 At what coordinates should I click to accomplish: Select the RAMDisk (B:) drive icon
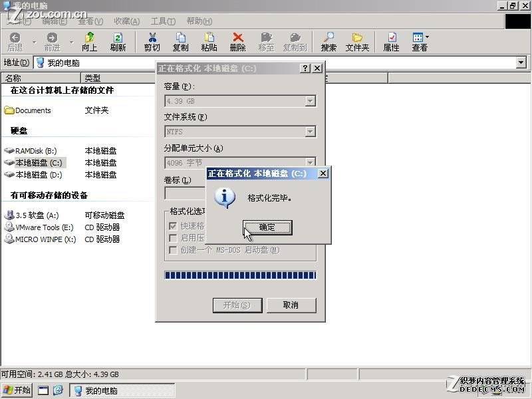point(9,150)
